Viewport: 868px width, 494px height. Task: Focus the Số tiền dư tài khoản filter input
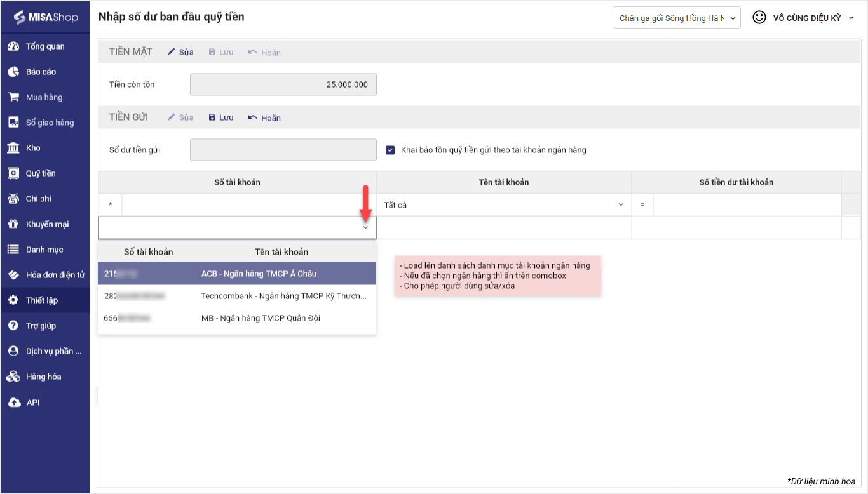(747, 205)
